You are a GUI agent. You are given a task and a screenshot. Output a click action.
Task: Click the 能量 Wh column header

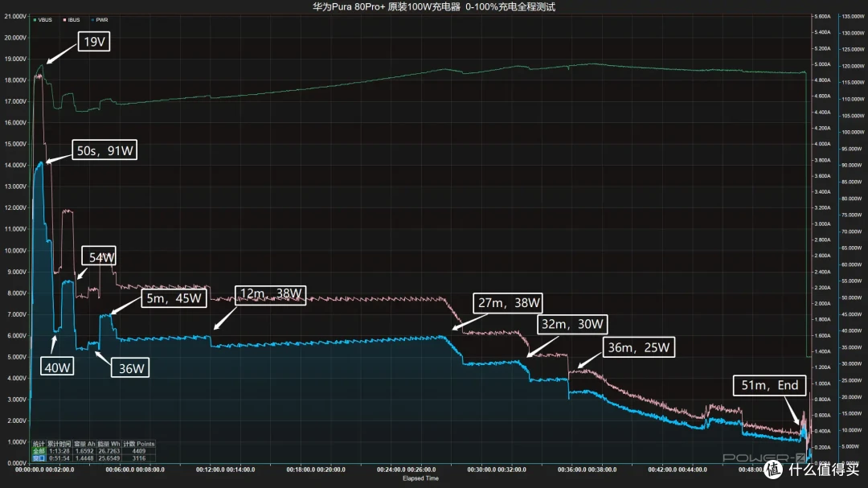(x=109, y=445)
